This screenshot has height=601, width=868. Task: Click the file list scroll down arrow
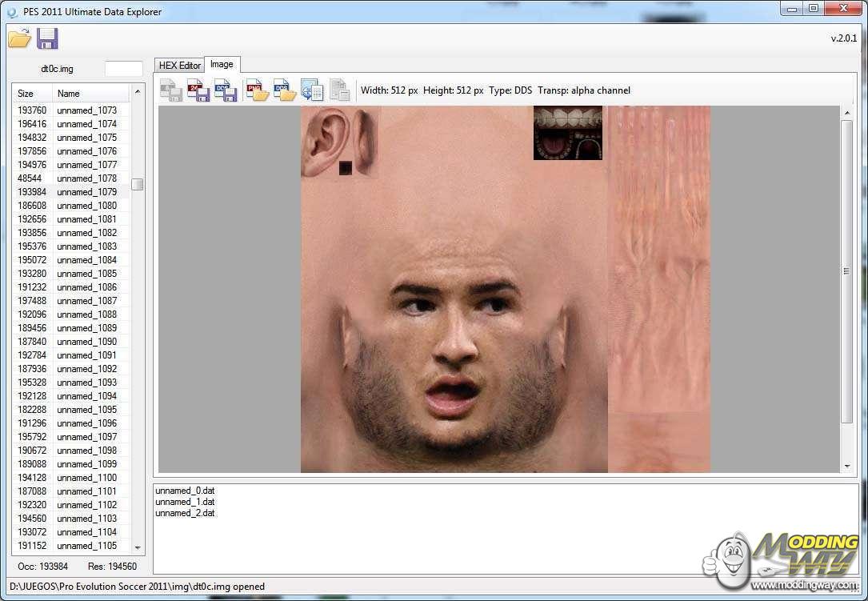pyautogui.click(x=138, y=547)
